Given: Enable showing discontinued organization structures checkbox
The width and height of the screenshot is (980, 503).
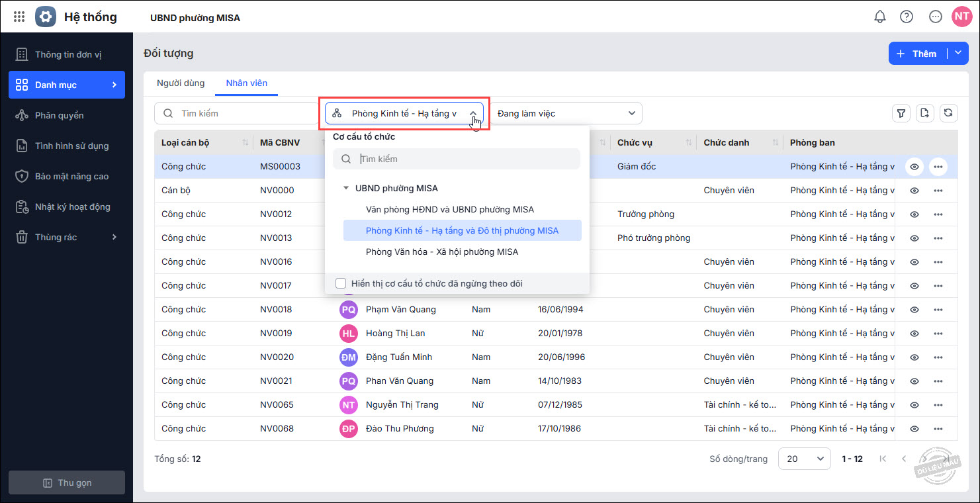Looking at the screenshot, I should (341, 284).
